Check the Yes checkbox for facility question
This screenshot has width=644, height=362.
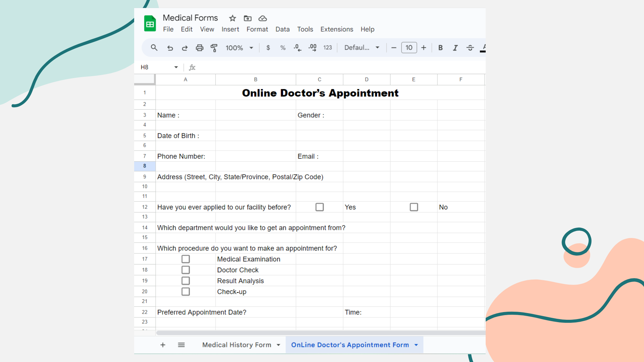click(320, 207)
